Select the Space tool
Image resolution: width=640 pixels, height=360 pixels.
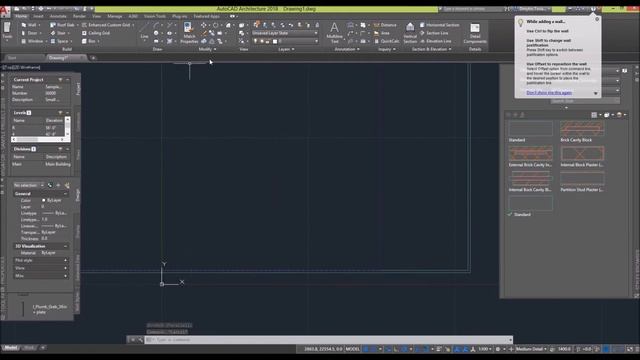pos(60,41)
